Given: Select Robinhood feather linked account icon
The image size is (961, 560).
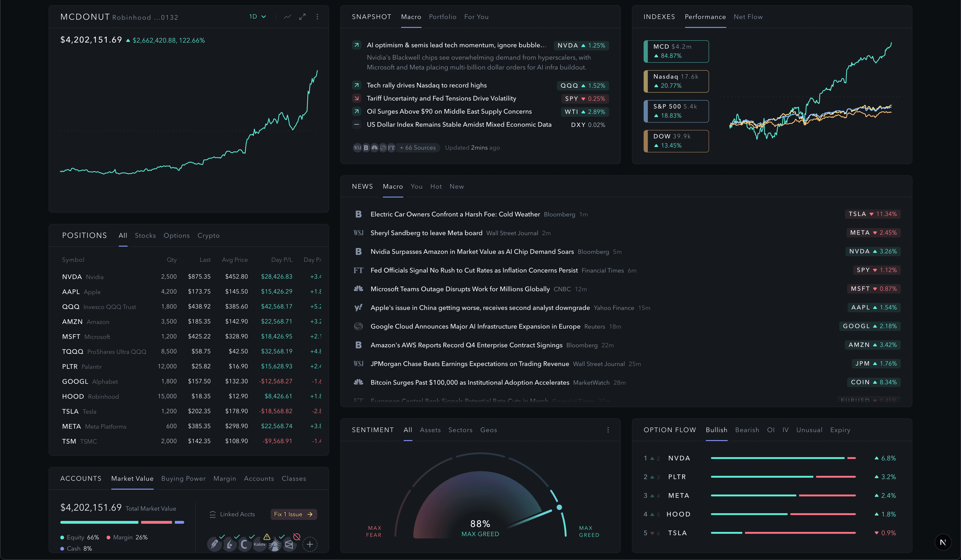Looking at the screenshot, I should point(214,544).
